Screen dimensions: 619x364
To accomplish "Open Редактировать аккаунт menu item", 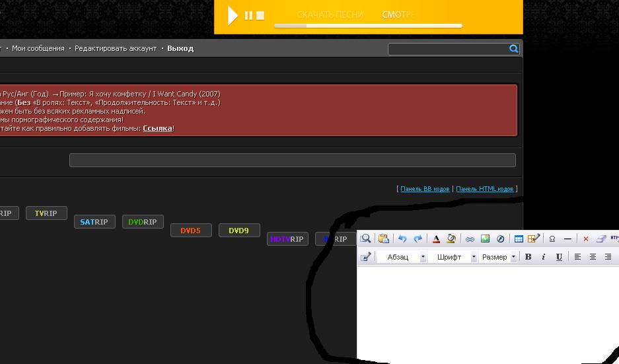I will pos(116,48).
